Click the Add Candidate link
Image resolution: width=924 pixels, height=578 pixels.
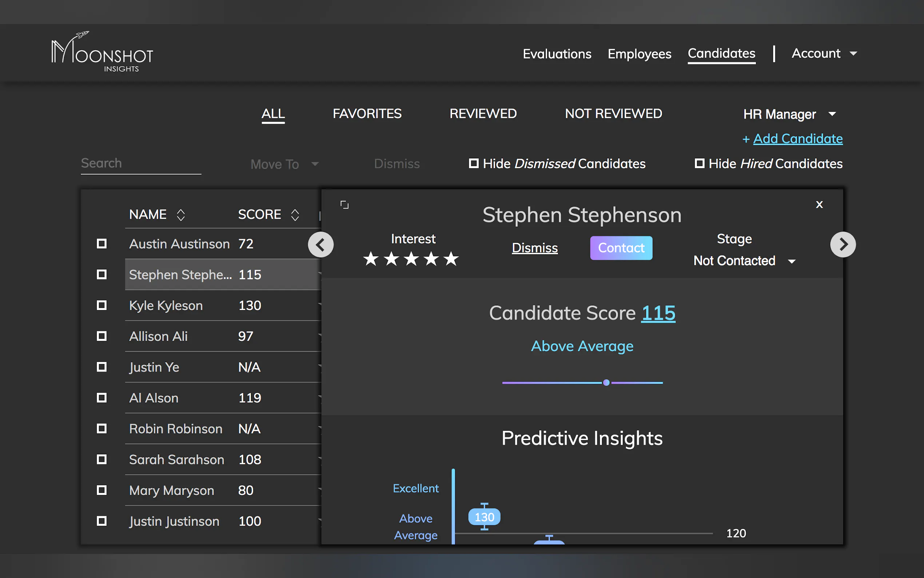[797, 139]
